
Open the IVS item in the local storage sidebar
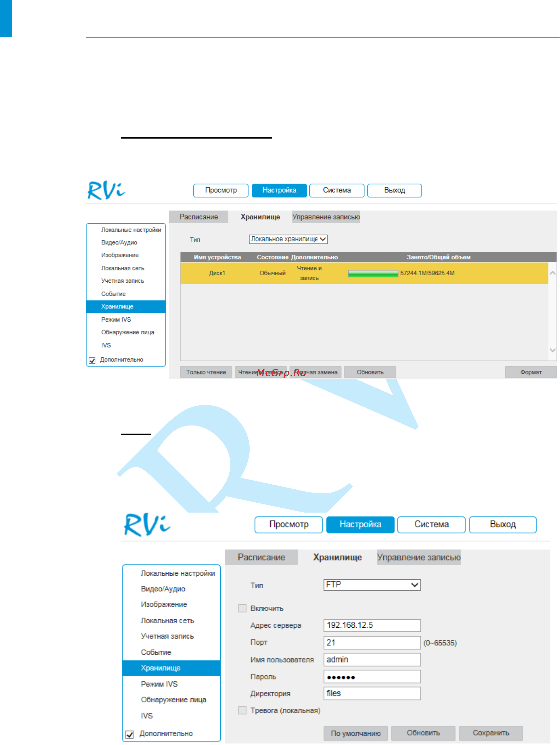pyautogui.click(x=106, y=345)
